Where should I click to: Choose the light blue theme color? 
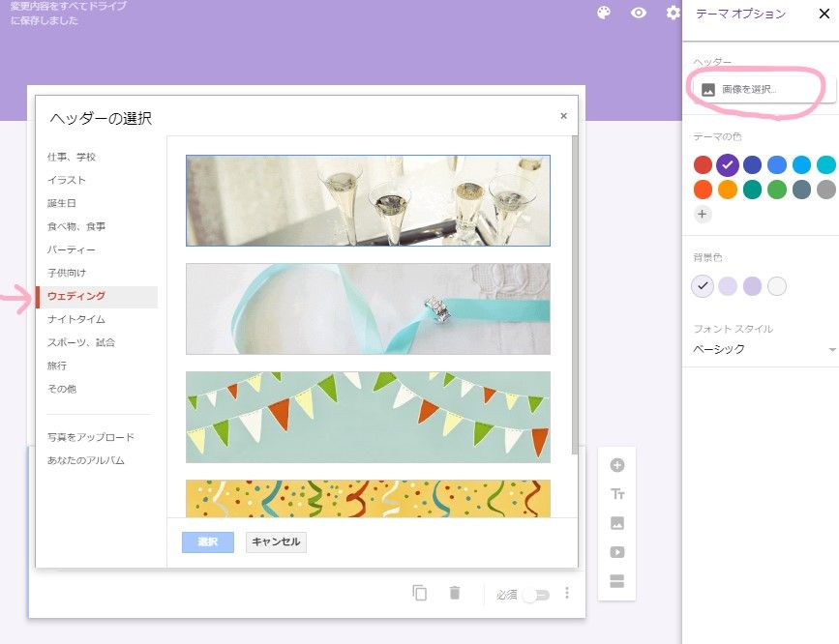click(801, 164)
